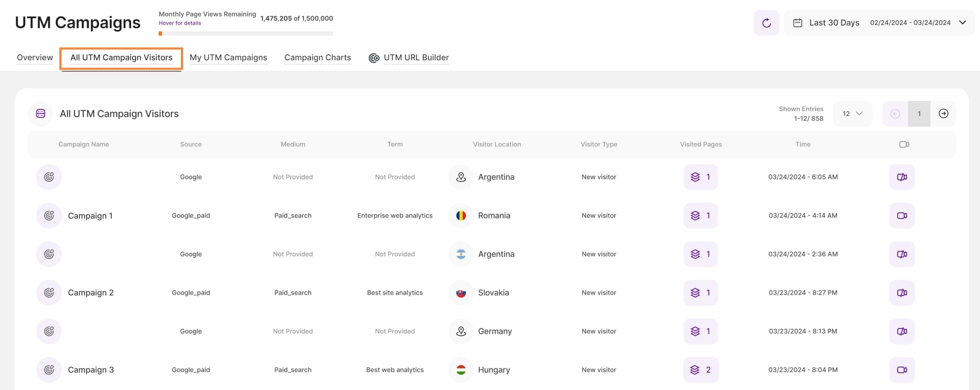
Task: Click the video camera column header icon
Action: click(903, 145)
